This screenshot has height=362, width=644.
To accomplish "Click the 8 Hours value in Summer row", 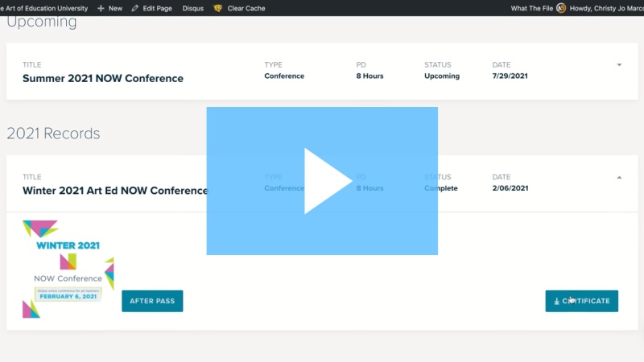I will (x=369, y=76).
